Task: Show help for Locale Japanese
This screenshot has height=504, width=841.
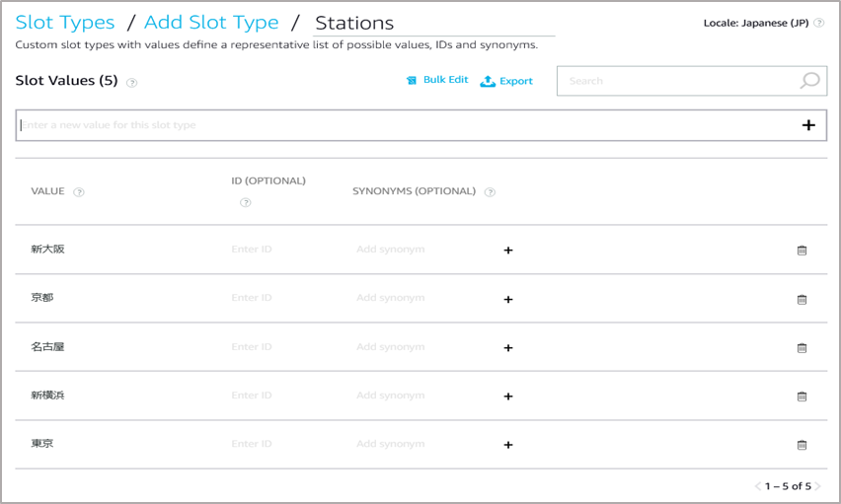Action: pyautogui.click(x=818, y=23)
